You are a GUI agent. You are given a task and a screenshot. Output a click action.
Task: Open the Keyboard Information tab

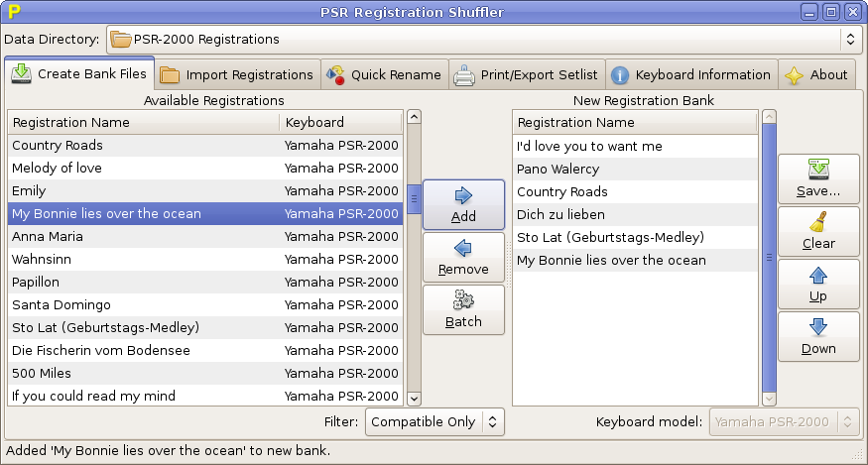coord(690,74)
